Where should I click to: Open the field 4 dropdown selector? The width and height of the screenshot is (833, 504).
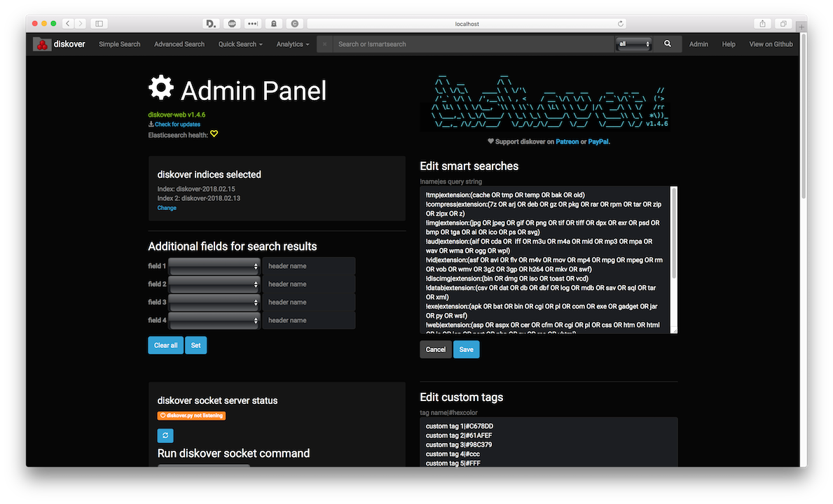coord(214,321)
